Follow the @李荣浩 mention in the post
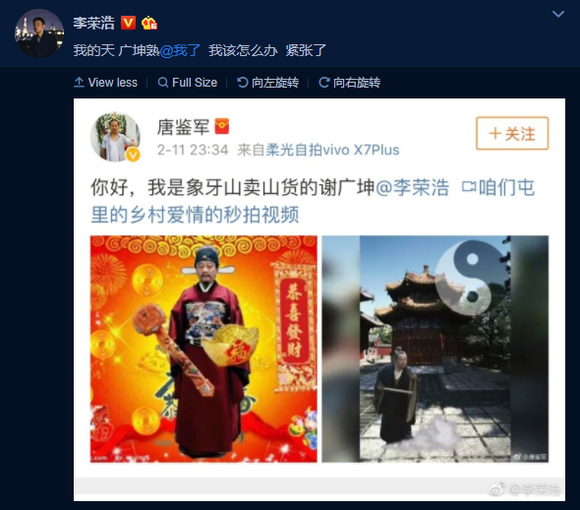Image resolution: width=580 pixels, height=510 pixels. (412, 188)
